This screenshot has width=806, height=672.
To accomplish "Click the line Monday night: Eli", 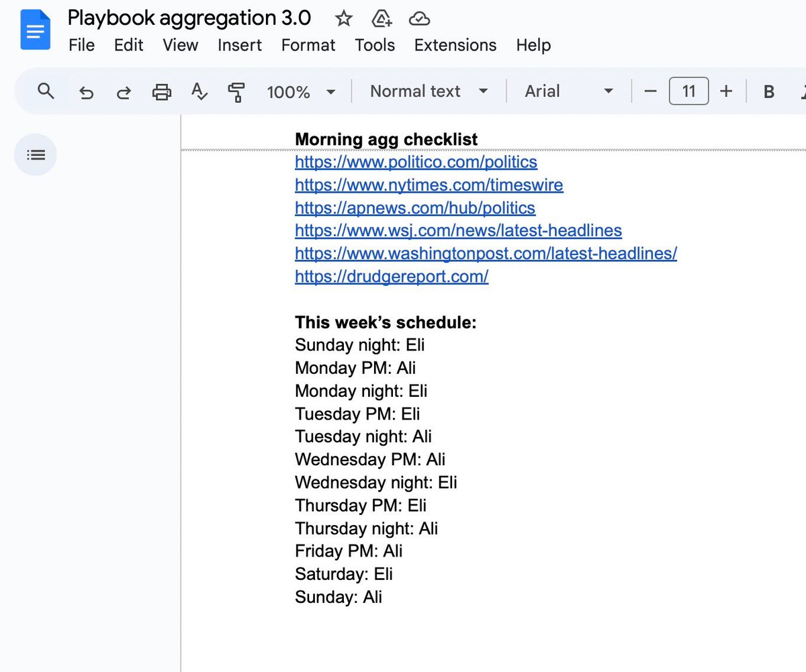I will coord(361,391).
